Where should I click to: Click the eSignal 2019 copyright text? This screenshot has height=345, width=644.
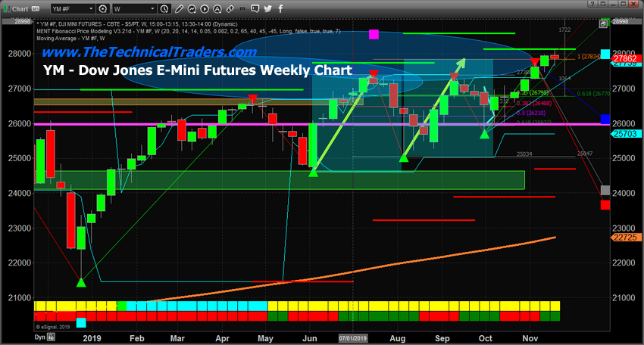point(52,327)
